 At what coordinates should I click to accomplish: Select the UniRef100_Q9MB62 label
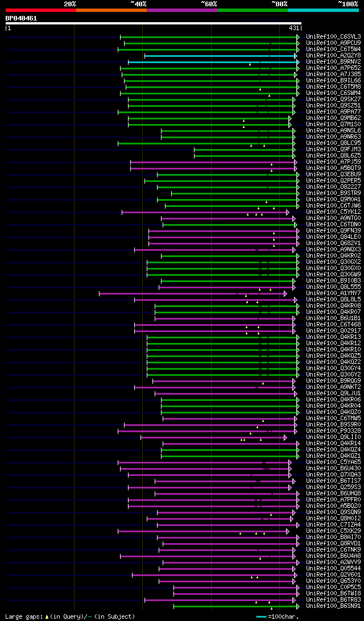[x=333, y=118]
